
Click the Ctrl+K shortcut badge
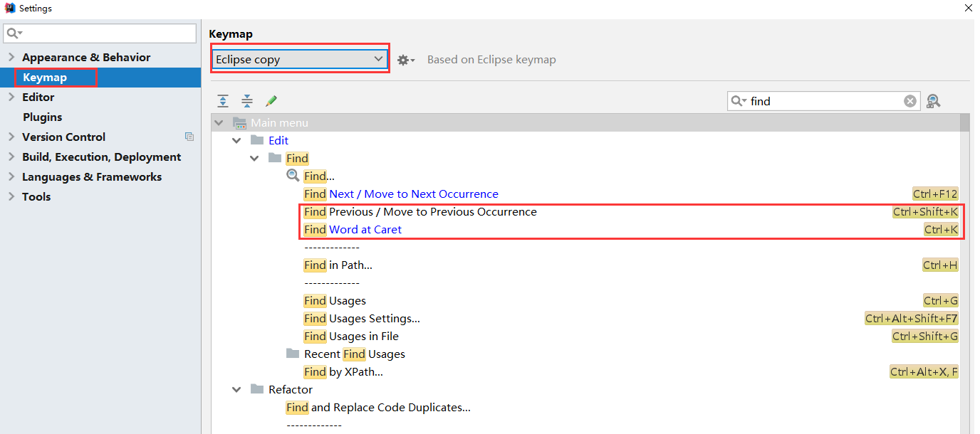[941, 229]
